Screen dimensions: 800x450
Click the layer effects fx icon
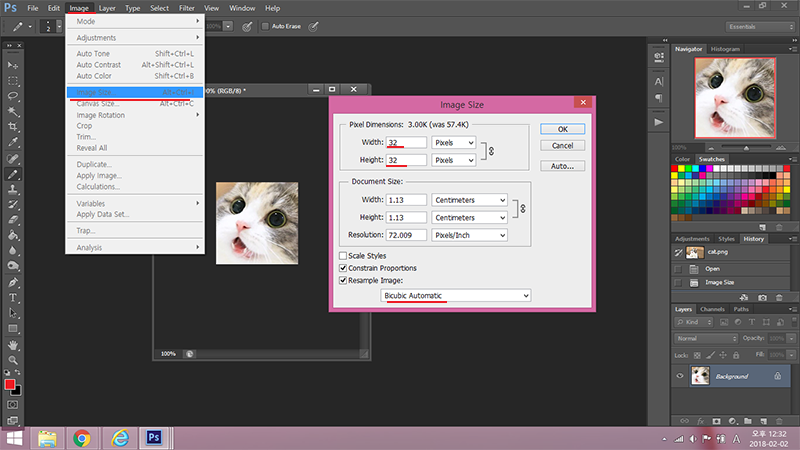(x=701, y=421)
